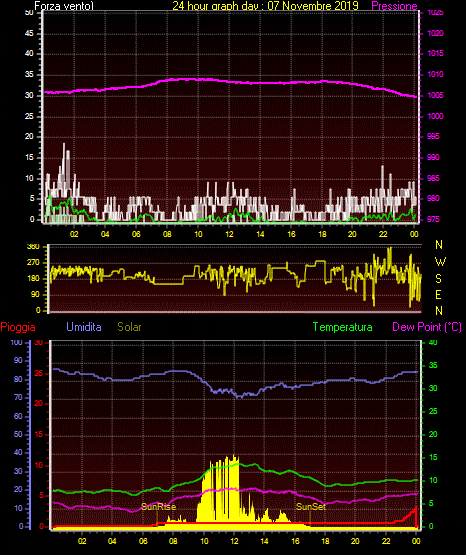
Task: Click the Solar legend label
Action: pyautogui.click(x=129, y=327)
